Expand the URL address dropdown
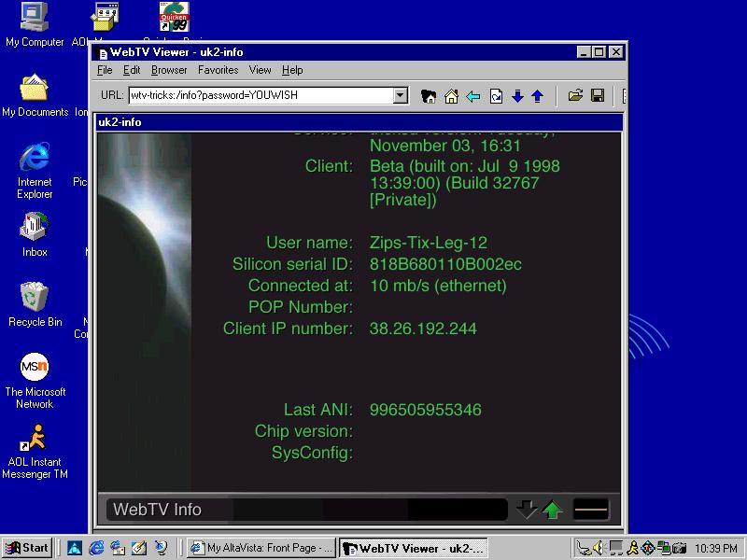The height and width of the screenshot is (560, 747). tap(401, 95)
